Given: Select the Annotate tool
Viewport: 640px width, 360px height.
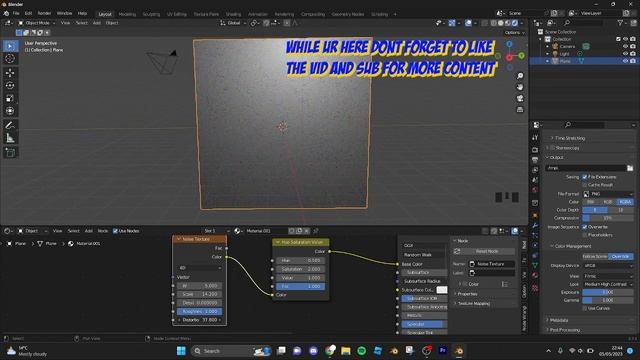Looking at the screenshot, I should point(10,125).
